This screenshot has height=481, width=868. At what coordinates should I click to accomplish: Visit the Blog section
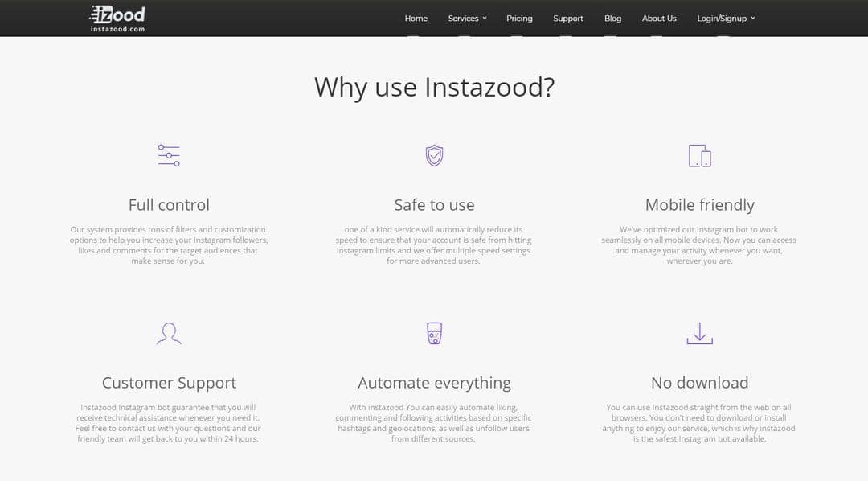pos(612,18)
